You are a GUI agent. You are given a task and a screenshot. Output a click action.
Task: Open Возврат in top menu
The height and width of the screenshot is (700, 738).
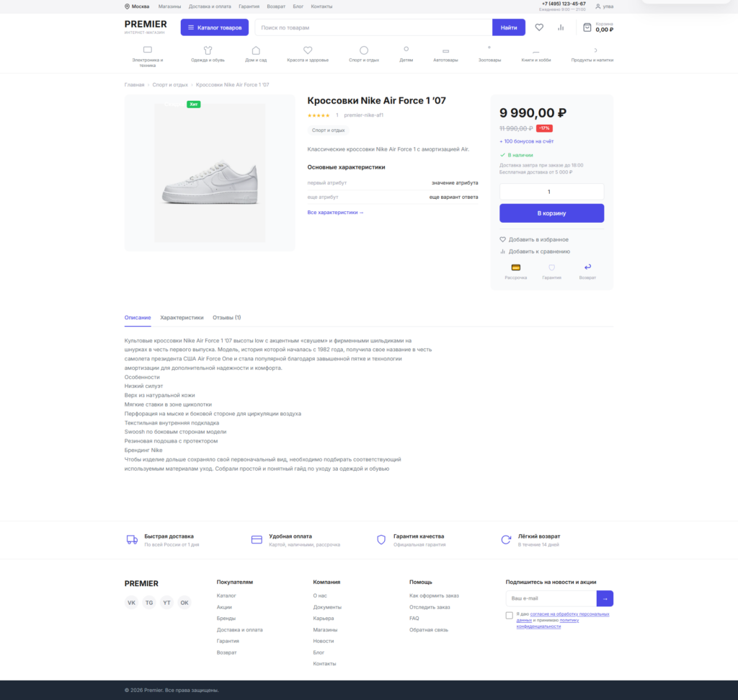(276, 6)
